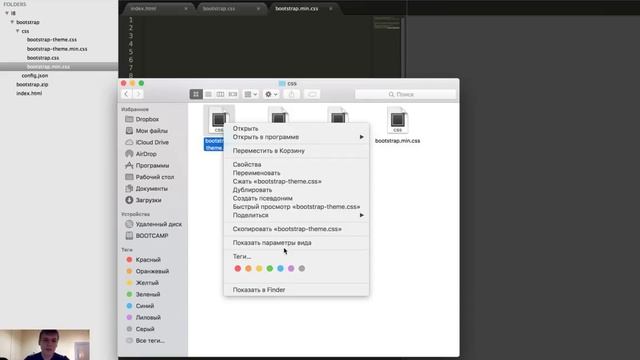Viewport: 640px width, 360px height.
Task: Apply green tag dot in context menu
Action: click(270, 269)
